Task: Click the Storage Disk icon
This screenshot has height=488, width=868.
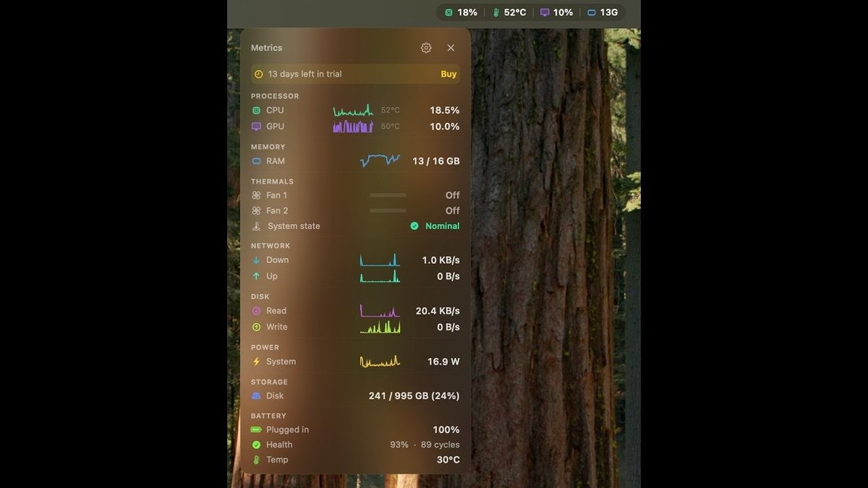Action: 256,396
